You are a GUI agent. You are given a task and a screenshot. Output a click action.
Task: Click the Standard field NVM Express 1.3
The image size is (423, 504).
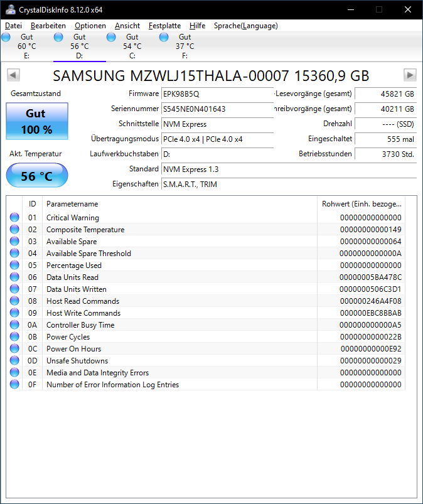[289, 169]
